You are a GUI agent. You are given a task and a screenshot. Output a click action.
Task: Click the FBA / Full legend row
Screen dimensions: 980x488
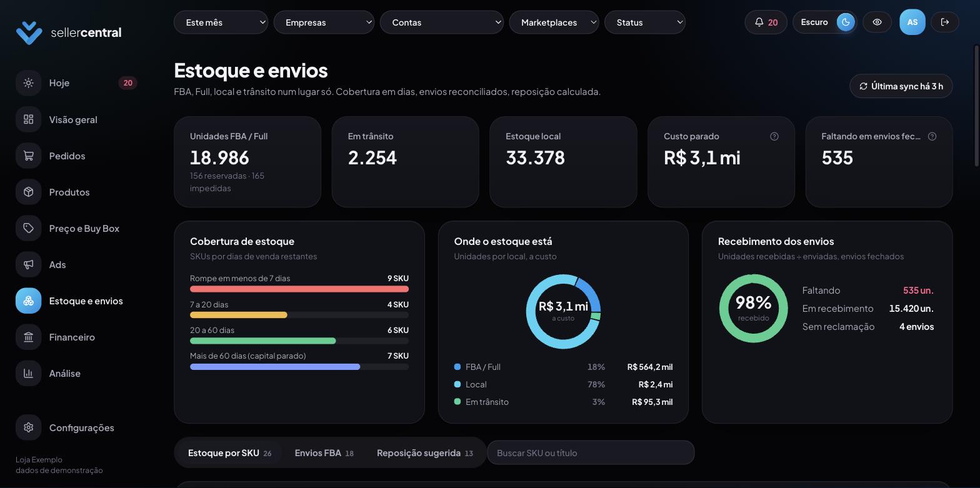563,367
